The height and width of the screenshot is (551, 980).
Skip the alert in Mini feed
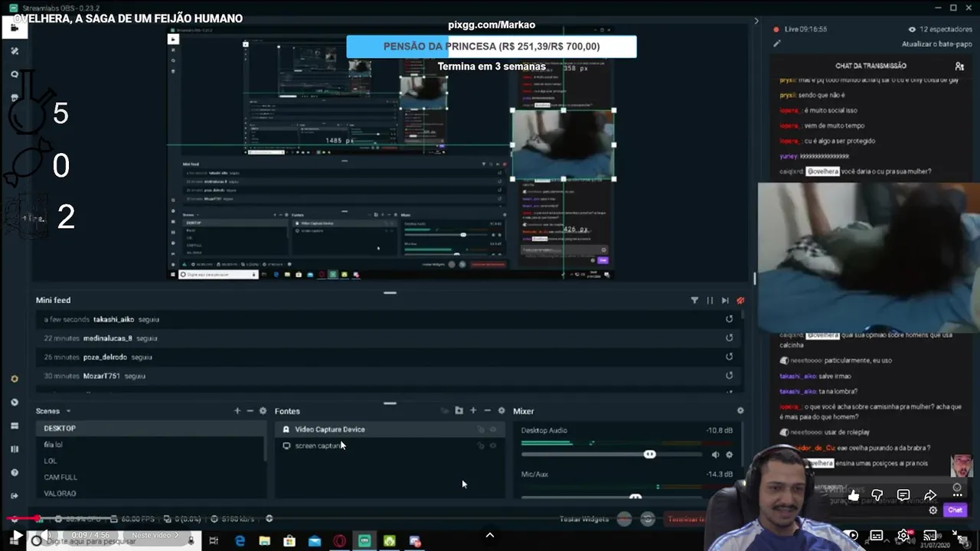725,301
